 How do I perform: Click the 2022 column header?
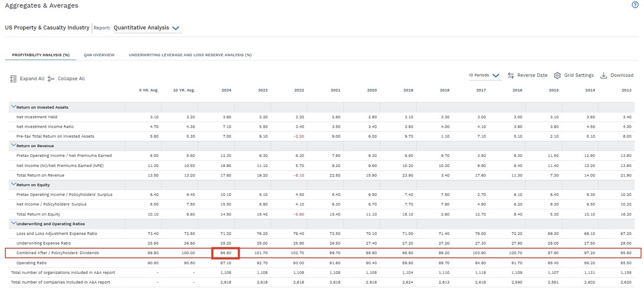[x=299, y=90]
